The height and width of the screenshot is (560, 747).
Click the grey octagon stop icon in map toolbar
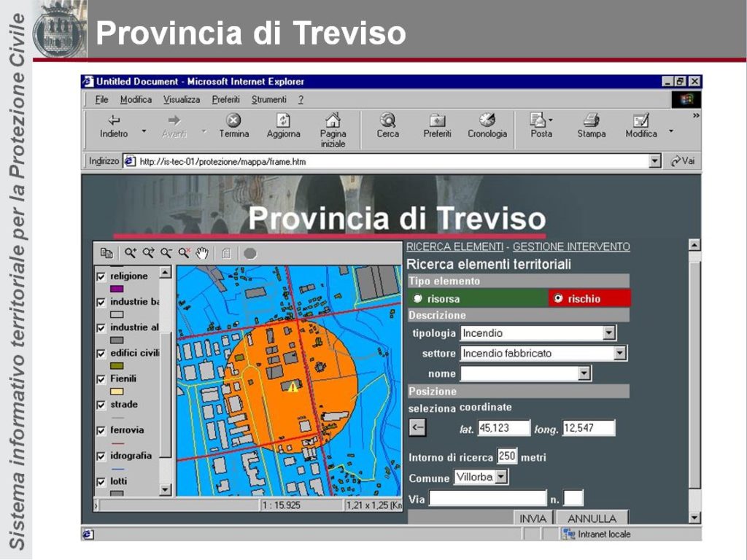pos(250,253)
